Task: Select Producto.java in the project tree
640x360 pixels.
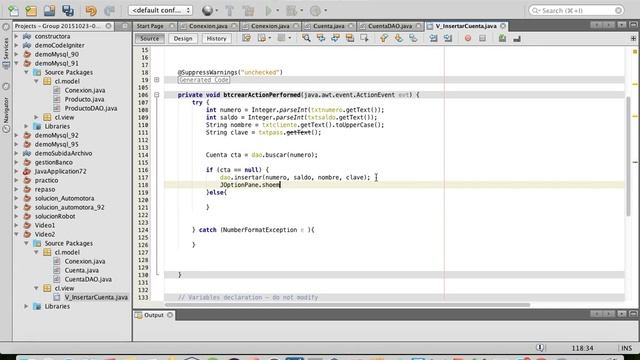Action: tap(84, 99)
